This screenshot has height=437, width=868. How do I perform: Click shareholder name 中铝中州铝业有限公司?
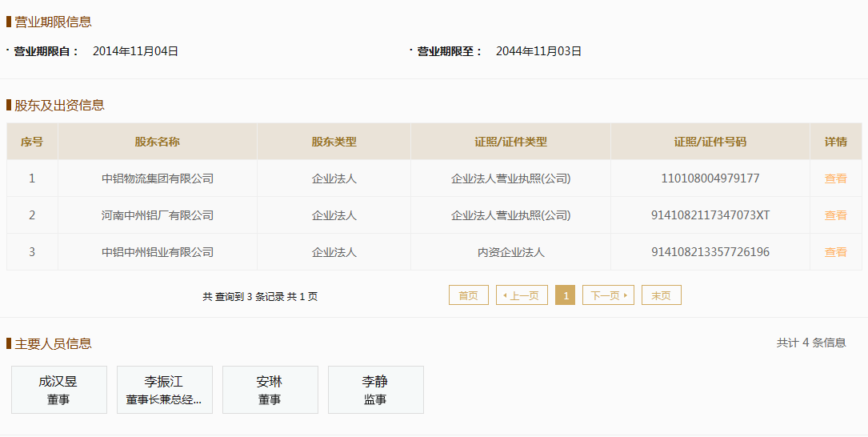pyautogui.click(x=158, y=252)
